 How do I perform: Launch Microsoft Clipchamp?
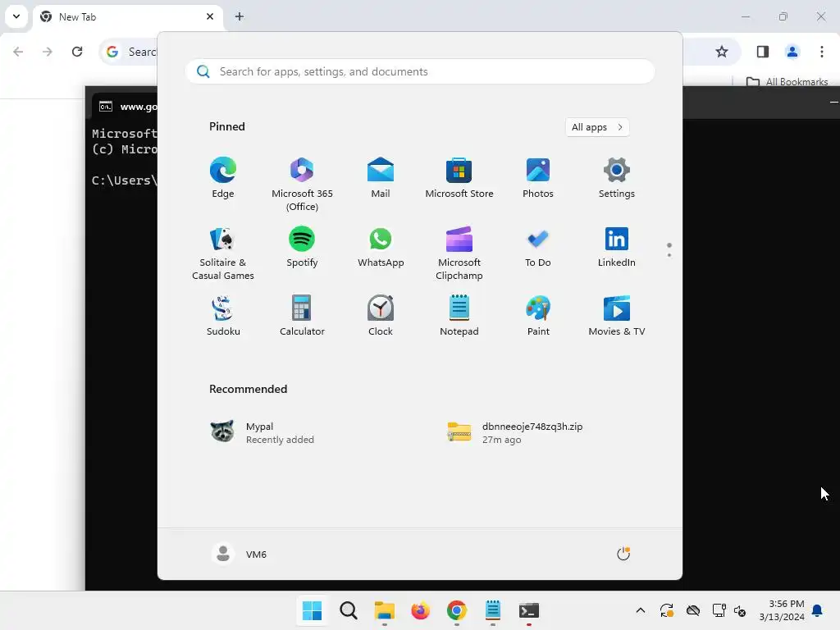[x=459, y=253]
